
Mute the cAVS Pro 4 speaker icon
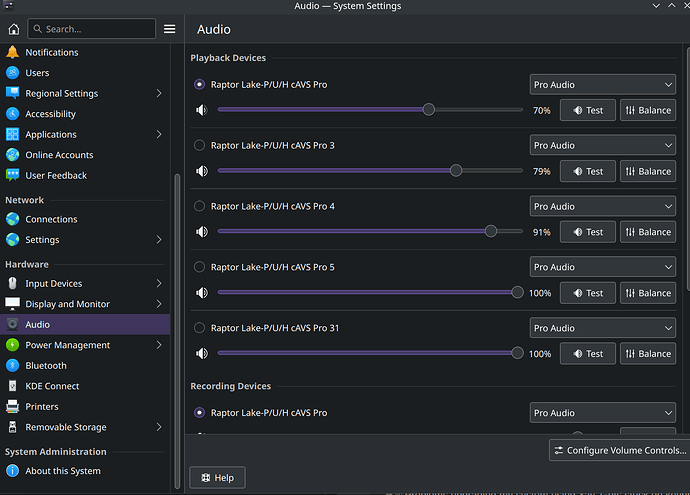(x=202, y=231)
